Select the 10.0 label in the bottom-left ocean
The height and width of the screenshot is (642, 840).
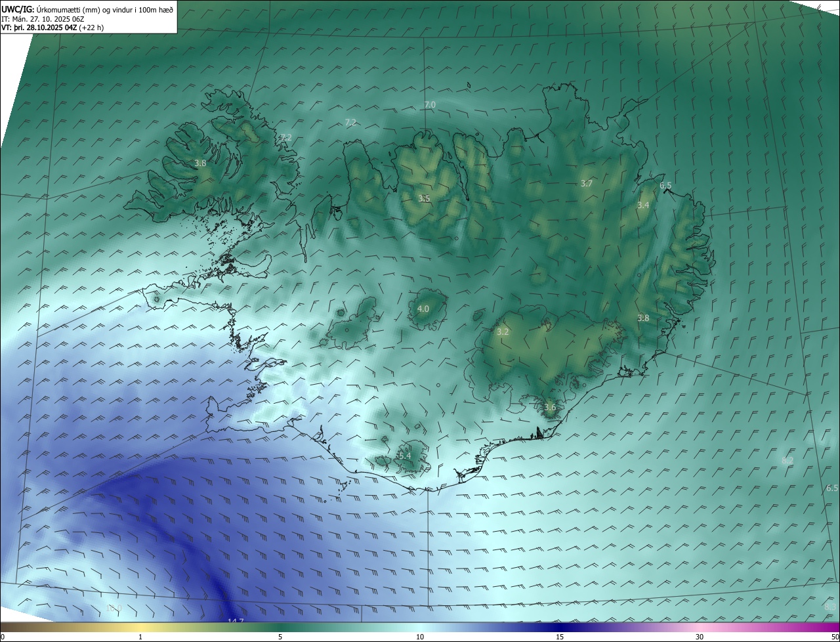(x=114, y=609)
